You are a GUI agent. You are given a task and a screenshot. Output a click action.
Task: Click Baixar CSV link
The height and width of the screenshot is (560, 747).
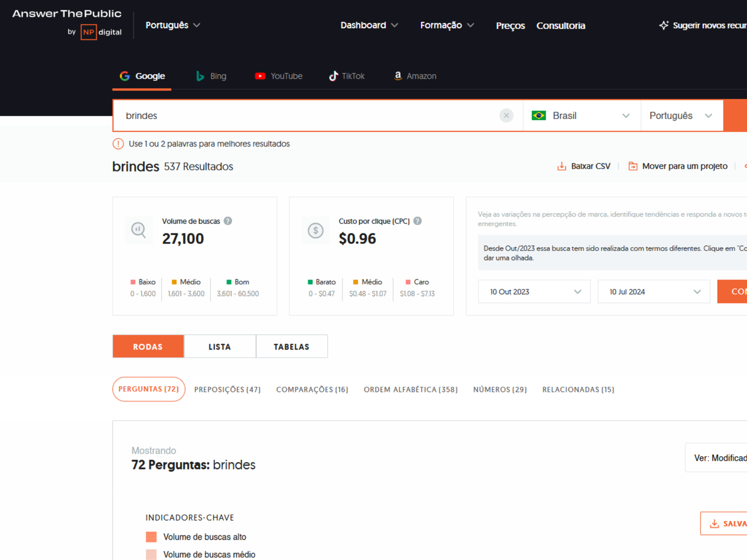coord(584,166)
